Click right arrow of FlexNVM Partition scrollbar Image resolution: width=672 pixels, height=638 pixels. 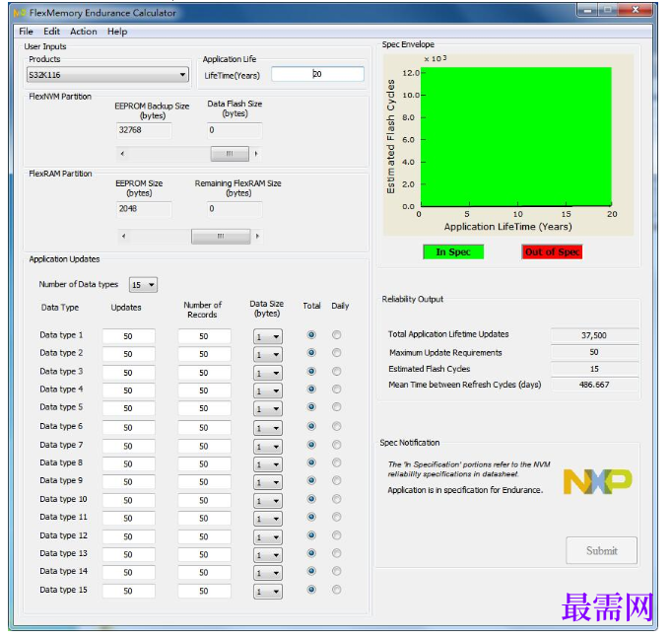(256, 154)
